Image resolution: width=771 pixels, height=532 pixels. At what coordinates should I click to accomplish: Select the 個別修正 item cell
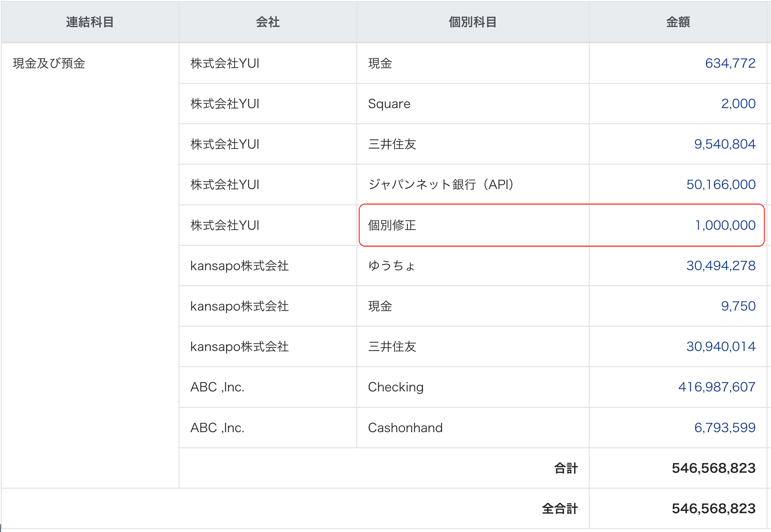[392, 225]
